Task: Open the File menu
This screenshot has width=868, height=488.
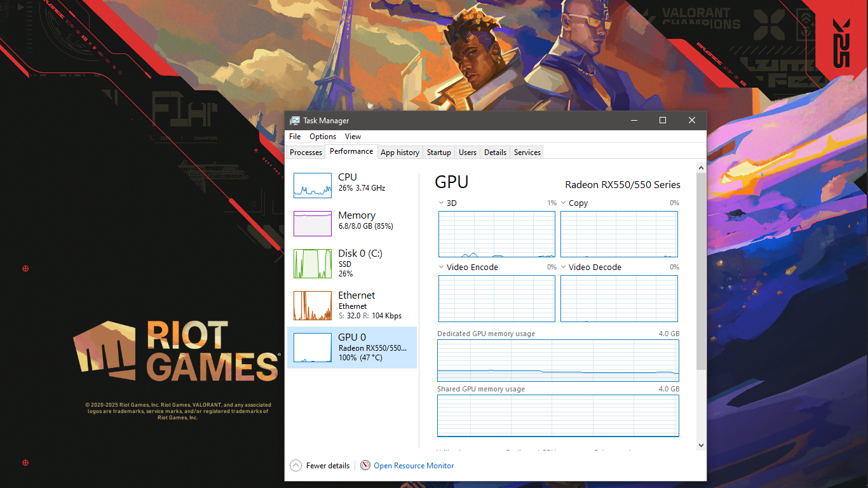Action: point(295,137)
